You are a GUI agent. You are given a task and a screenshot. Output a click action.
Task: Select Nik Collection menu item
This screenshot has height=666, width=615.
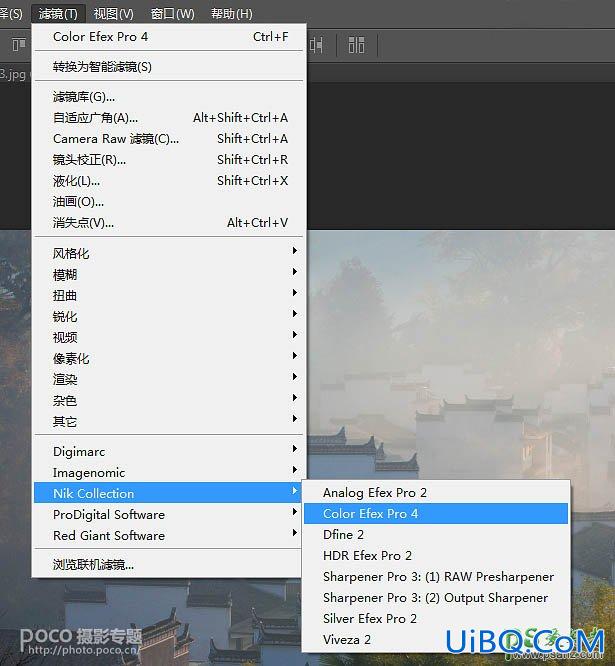pos(169,493)
